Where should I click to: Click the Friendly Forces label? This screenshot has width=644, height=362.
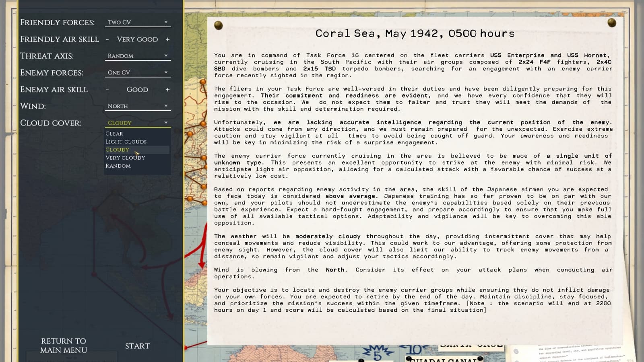click(x=58, y=23)
